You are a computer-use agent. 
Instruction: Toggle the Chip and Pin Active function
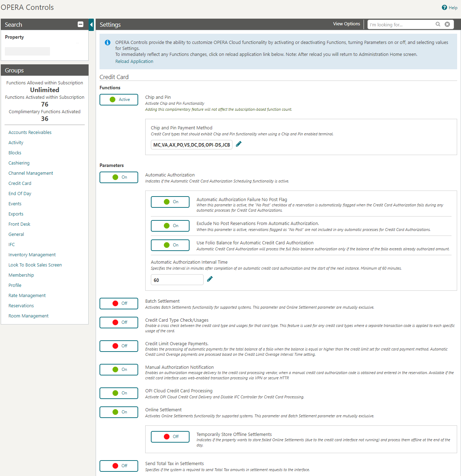(119, 99)
